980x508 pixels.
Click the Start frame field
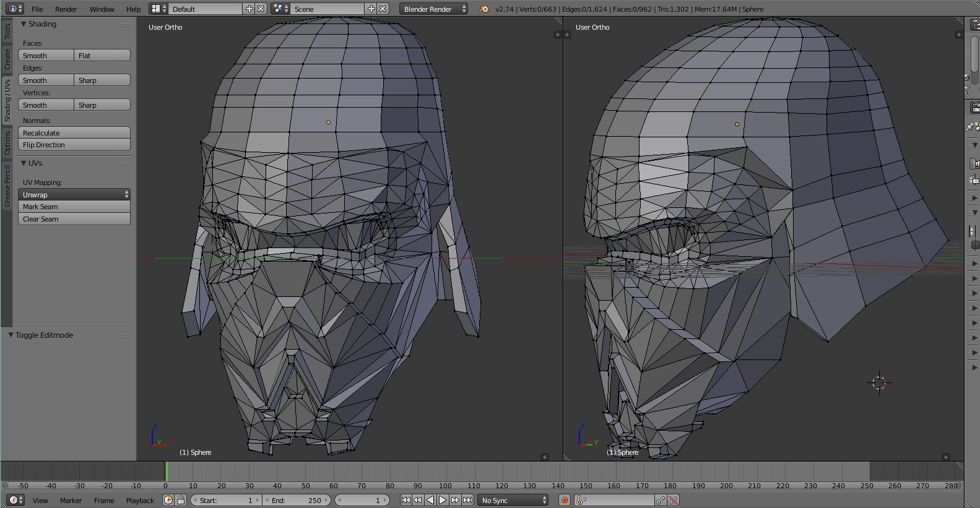tap(226, 500)
